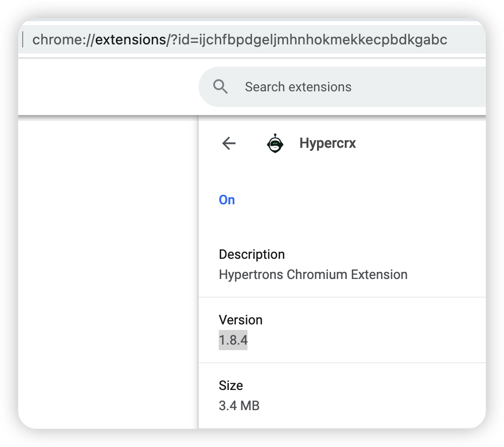The width and height of the screenshot is (504, 447).
Task: Click the 3.4 MB size value
Action: coord(239,406)
